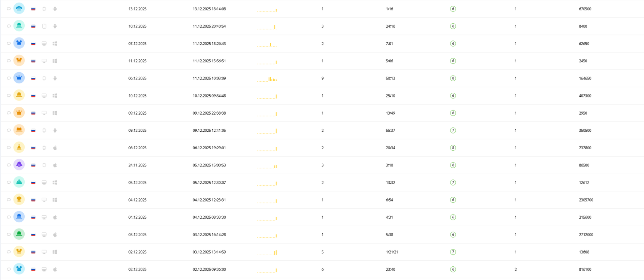Open the activity sparkline for visitor 164650
This screenshot has width=644, height=280.
[x=267, y=79]
